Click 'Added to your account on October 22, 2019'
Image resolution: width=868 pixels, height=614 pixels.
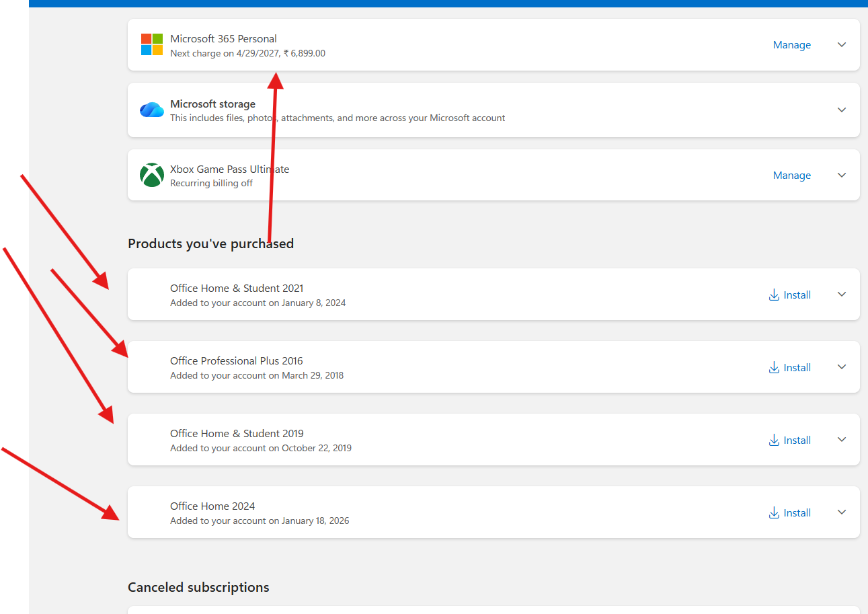click(261, 448)
